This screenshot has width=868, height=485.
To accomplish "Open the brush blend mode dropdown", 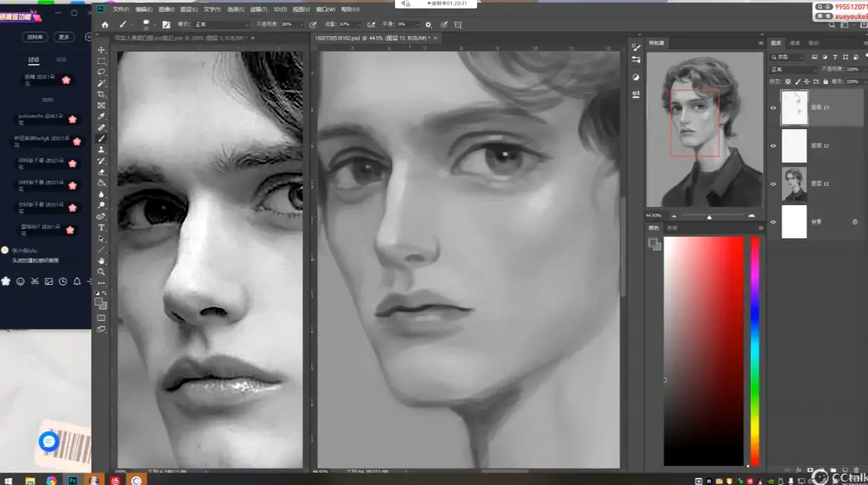I will [x=221, y=24].
